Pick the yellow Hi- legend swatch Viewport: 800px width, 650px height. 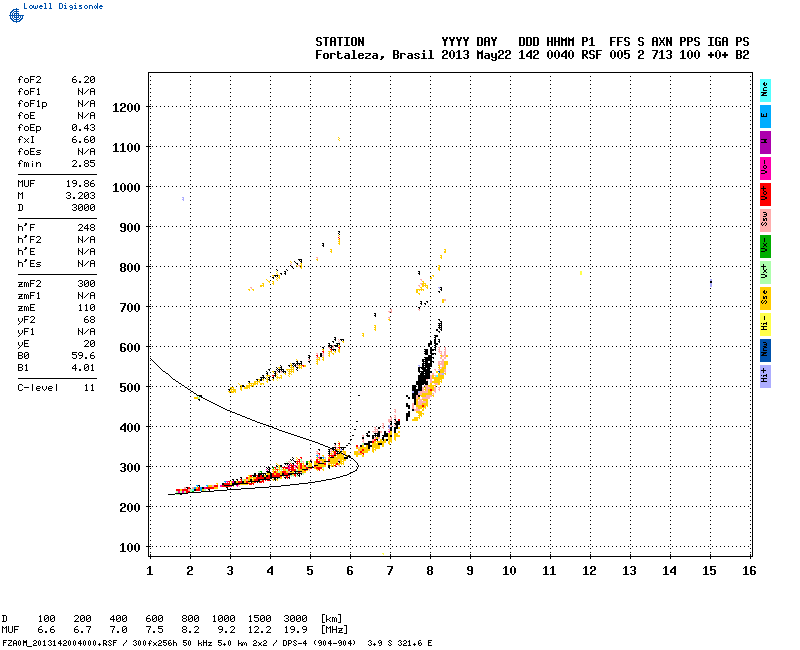coord(765,324)
